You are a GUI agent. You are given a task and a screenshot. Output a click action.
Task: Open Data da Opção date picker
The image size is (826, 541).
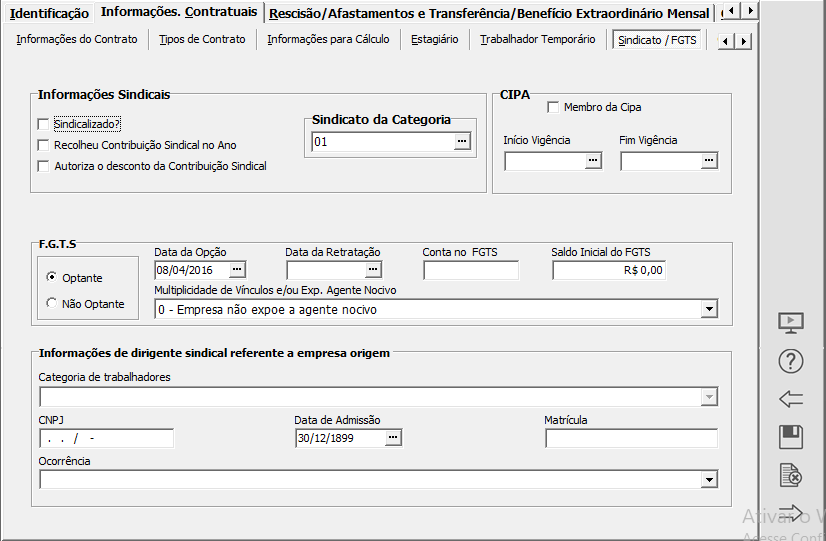[x=237, y=270]
